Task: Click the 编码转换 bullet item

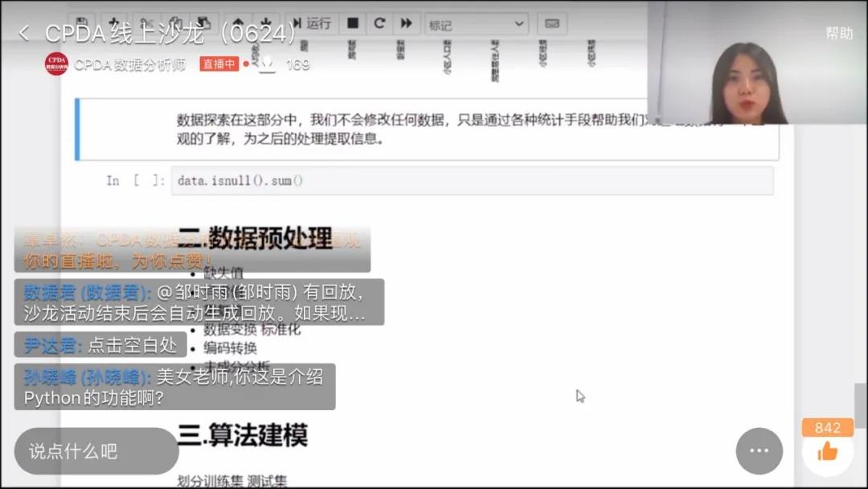Action: point(230,348)
